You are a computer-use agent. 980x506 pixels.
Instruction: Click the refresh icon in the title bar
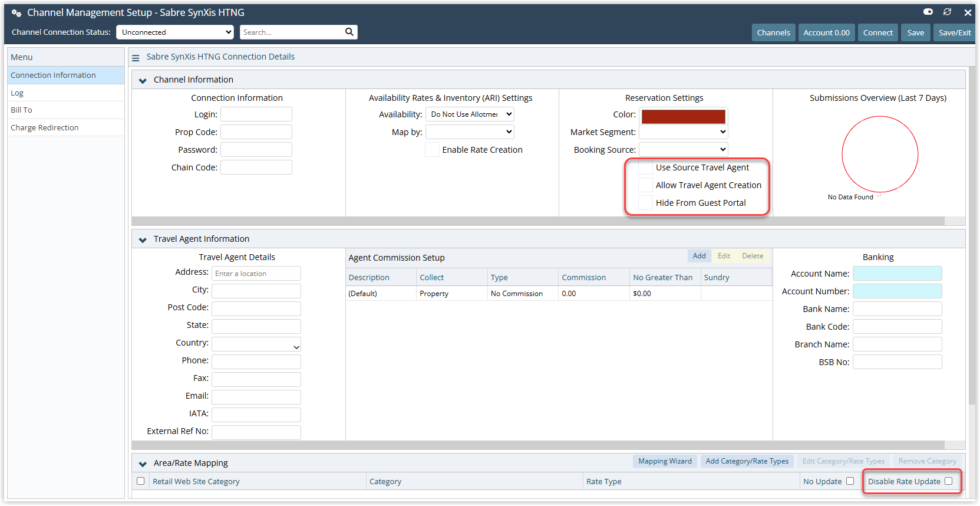pos(948,12)
